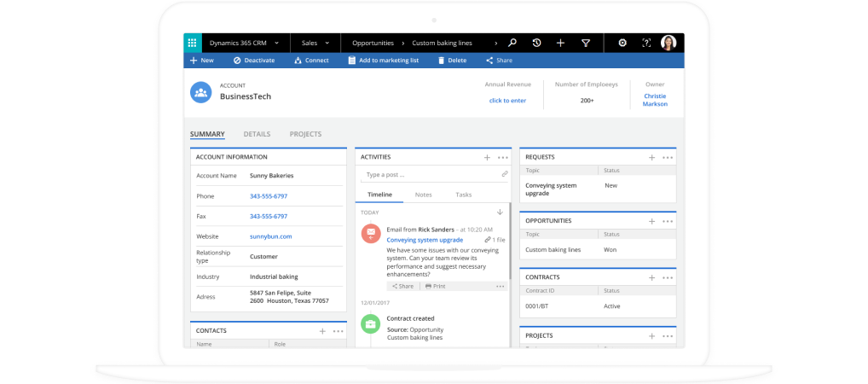This screenshot has width=868, height=384.
Task: Add a new activity with plus icon
Action: pyautogui.click(x=487, y=157)
